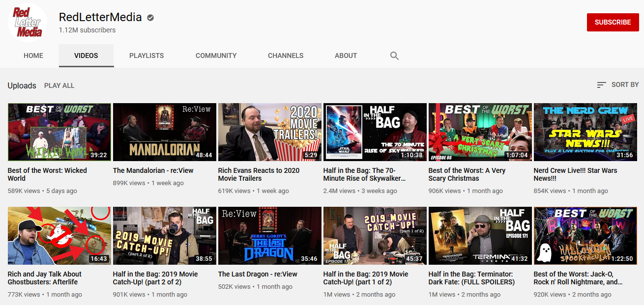Select the VIDEOS tab
644x305 pixels.
[x=86, y=55]
